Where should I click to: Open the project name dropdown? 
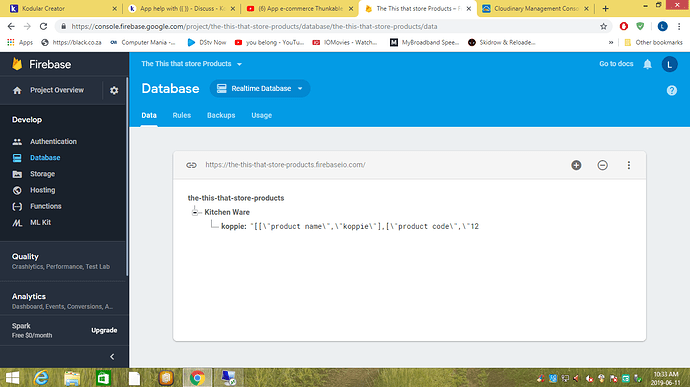[x=191, y=64]
